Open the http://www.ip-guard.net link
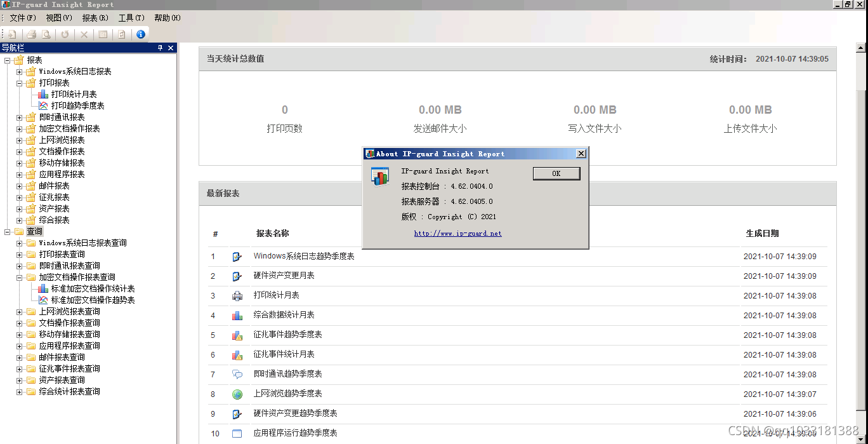Image resolution: width=868 pixels, height=444 pixels. click(x=457, y=233)
